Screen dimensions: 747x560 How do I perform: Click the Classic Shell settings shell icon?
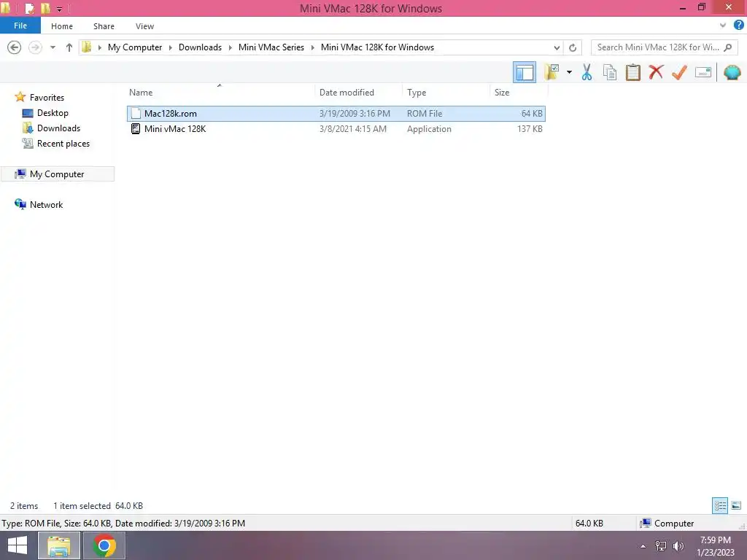pos(732,72)
